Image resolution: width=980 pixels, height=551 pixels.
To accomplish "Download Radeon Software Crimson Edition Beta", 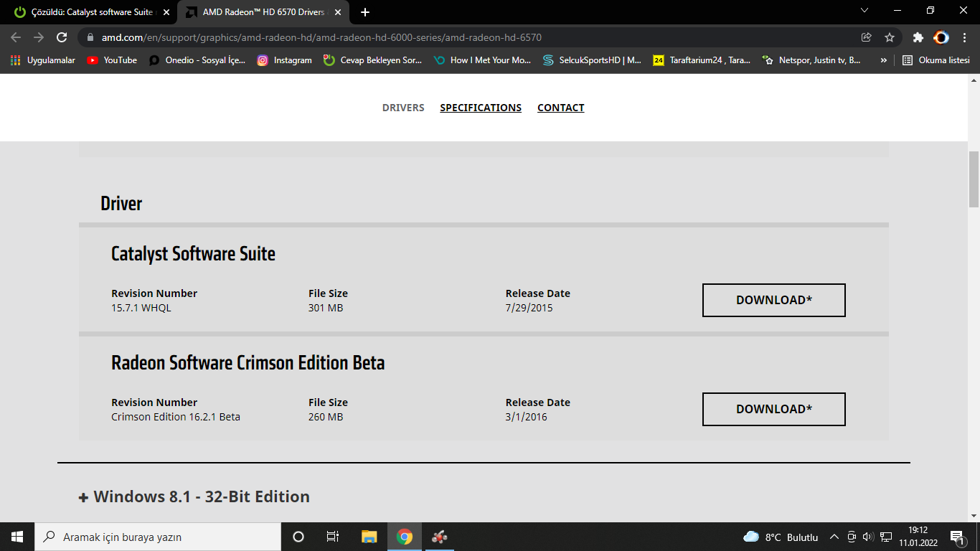I will 774,409.
